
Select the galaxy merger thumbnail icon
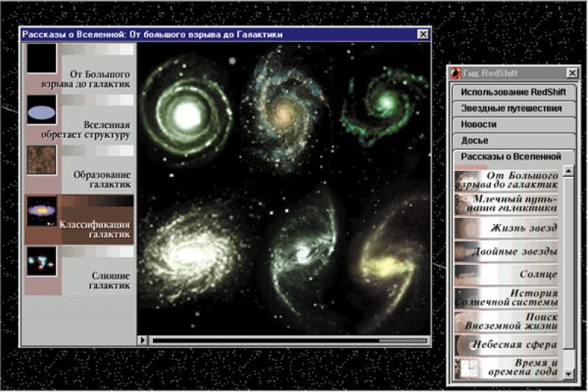[x=42, y=261]
